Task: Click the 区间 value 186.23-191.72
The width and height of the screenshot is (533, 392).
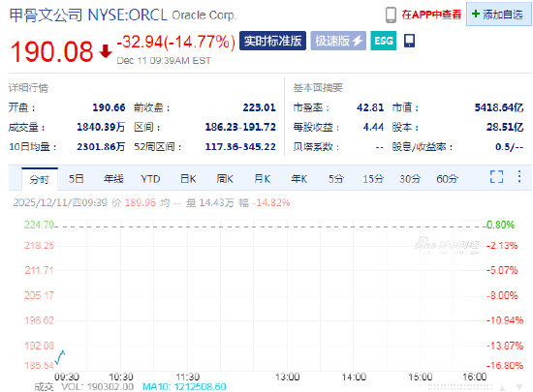Action: tap(240, 127)
